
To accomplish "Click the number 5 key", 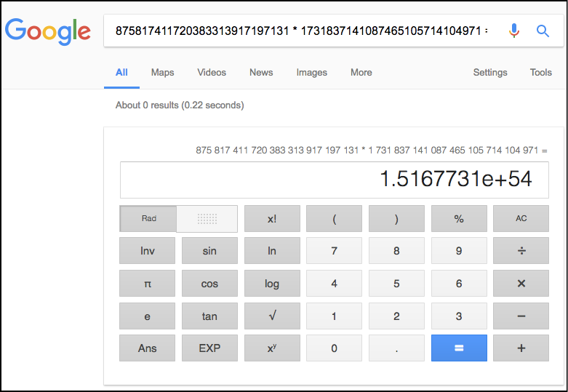I will 396,284.
